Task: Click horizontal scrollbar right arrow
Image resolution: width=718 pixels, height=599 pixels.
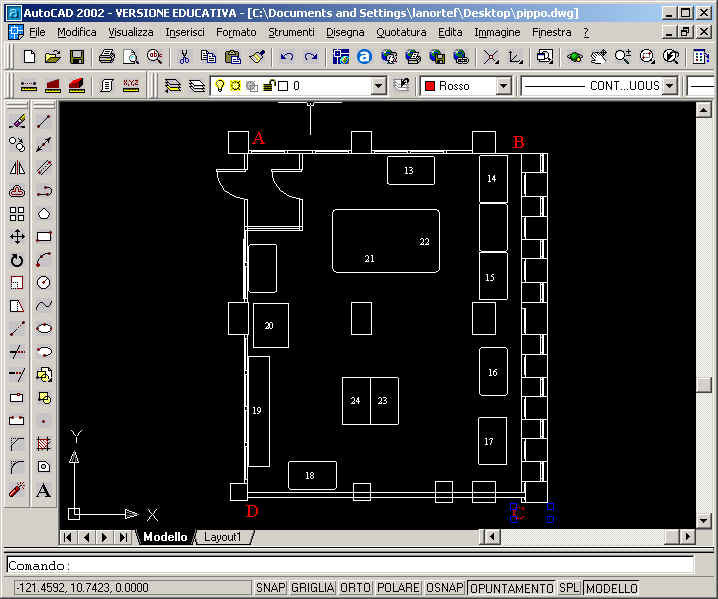Action: click(x=687, y=536)
